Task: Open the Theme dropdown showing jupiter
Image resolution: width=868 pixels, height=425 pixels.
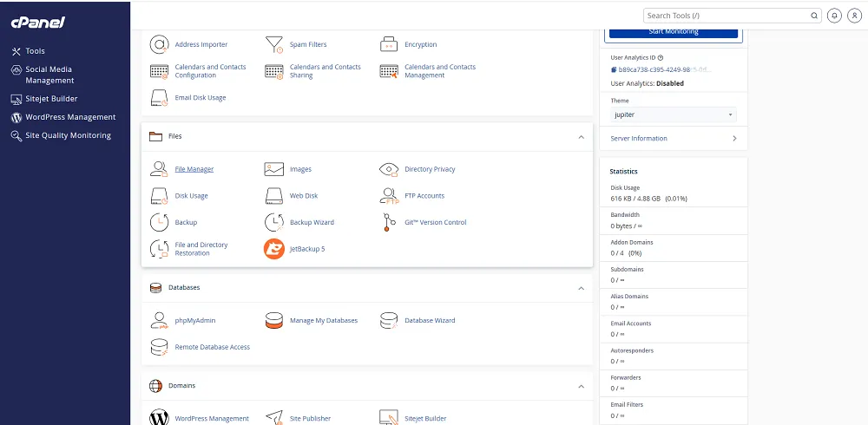Action: pos(674,114)
